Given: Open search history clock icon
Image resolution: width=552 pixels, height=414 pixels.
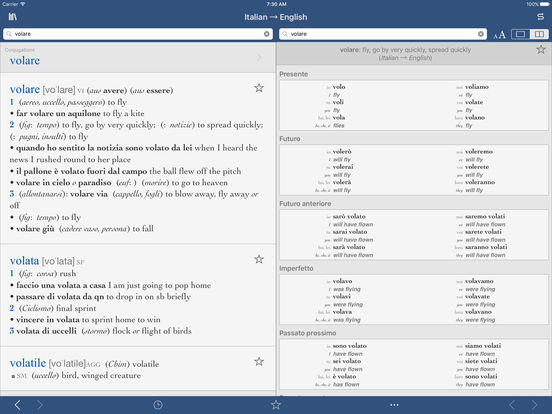Looking at the screenshot, I should 158,405.
